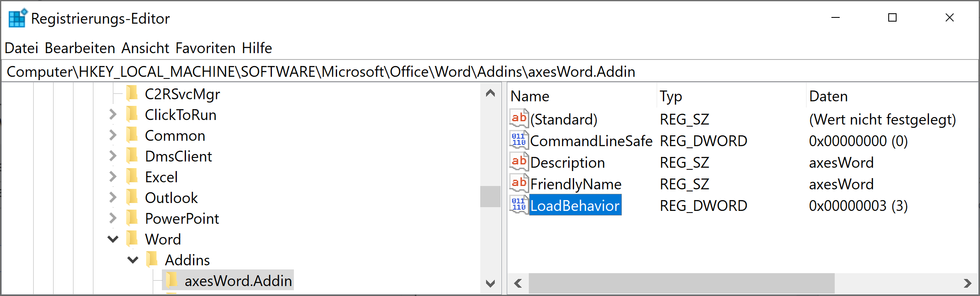Click the Excel folder icon
This screenshot has height=296, width=980.
pos(132,177)
